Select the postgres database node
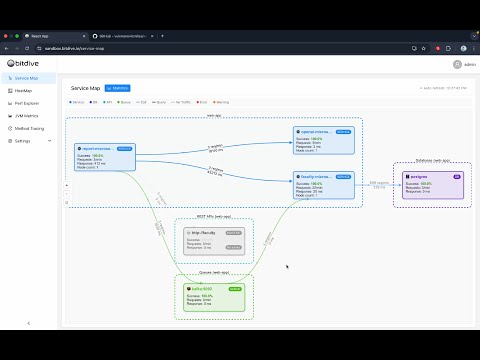480x360 pixels. tap(433, 185)
